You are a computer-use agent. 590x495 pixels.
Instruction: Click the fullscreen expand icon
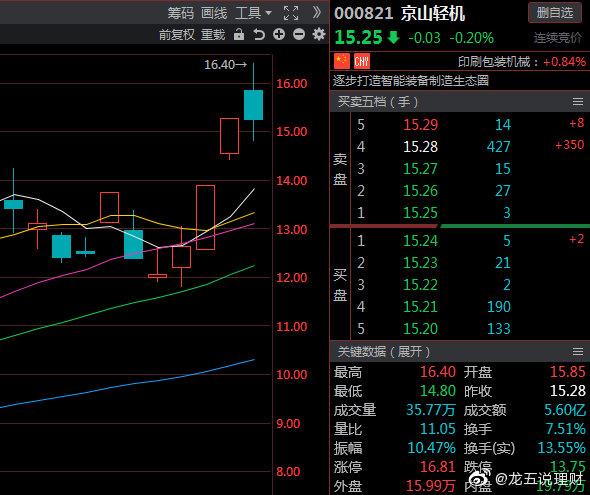(291, 13)
